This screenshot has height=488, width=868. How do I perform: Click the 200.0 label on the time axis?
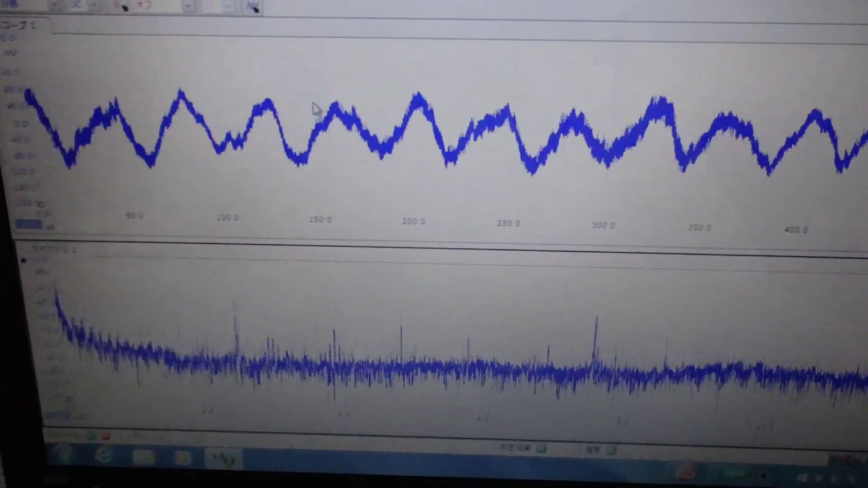(x=414, y=222)
